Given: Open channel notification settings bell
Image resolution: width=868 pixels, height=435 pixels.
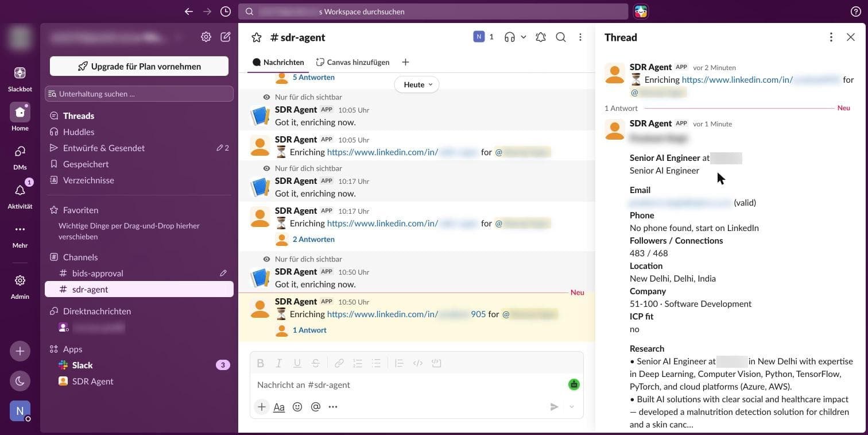Looking at the screenshot, I should click(541, 37).
